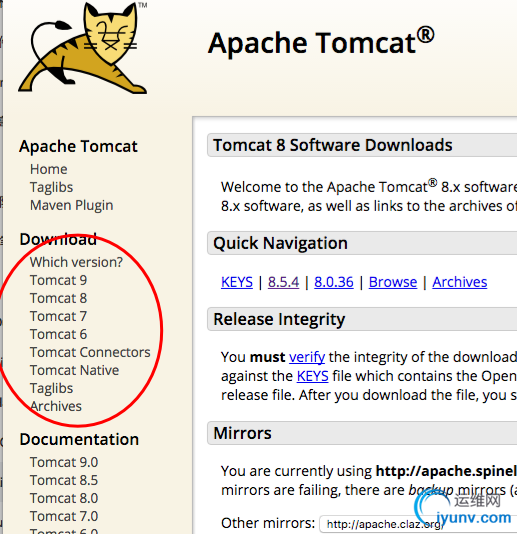Open Tomcat 9.0 documentation

(64, 462)
